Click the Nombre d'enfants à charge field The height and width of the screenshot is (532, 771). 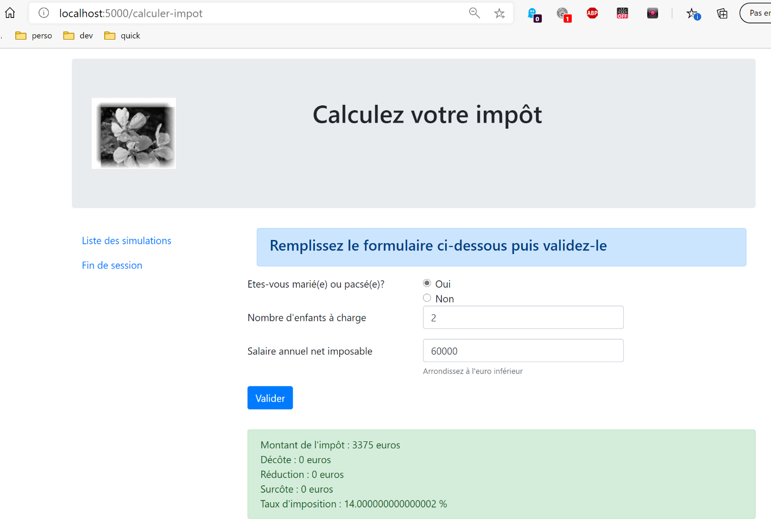click(x=523, y=318)
